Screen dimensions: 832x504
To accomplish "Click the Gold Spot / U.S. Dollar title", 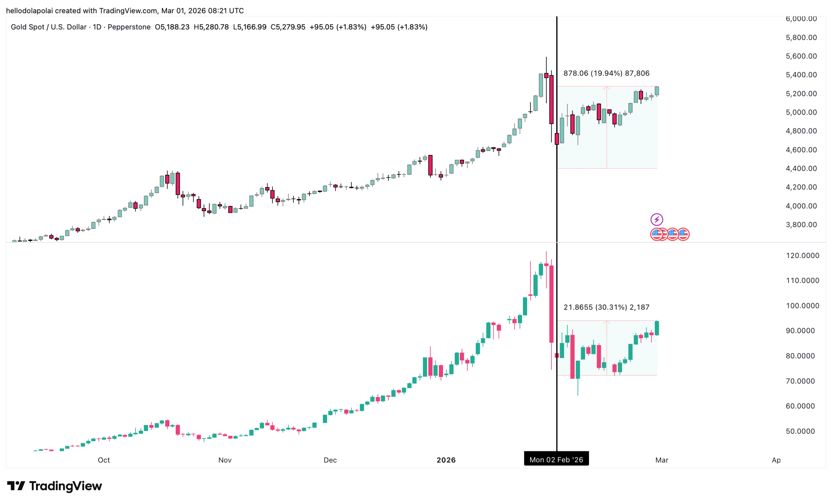I will (49, 27).
